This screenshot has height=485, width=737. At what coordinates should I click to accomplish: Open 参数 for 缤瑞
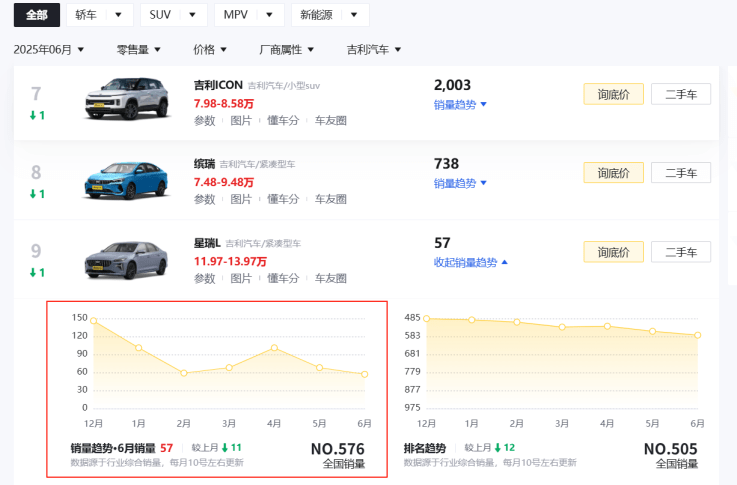(204, 199)
